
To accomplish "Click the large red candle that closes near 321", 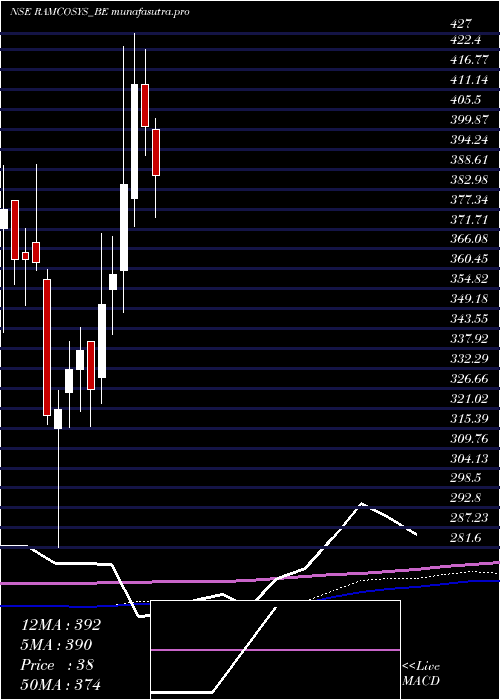I will tap(47, 347).
